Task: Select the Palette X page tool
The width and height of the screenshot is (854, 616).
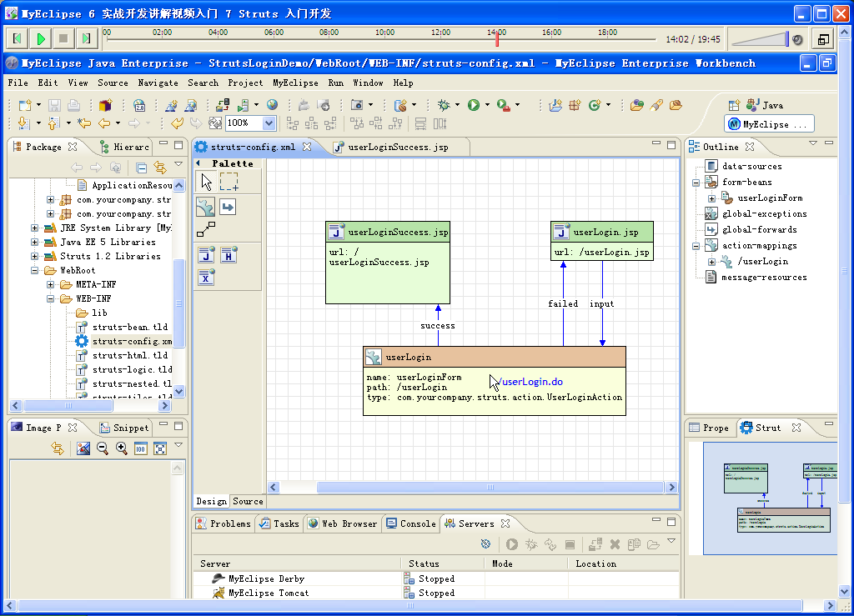Action: (x=206, y=278)
